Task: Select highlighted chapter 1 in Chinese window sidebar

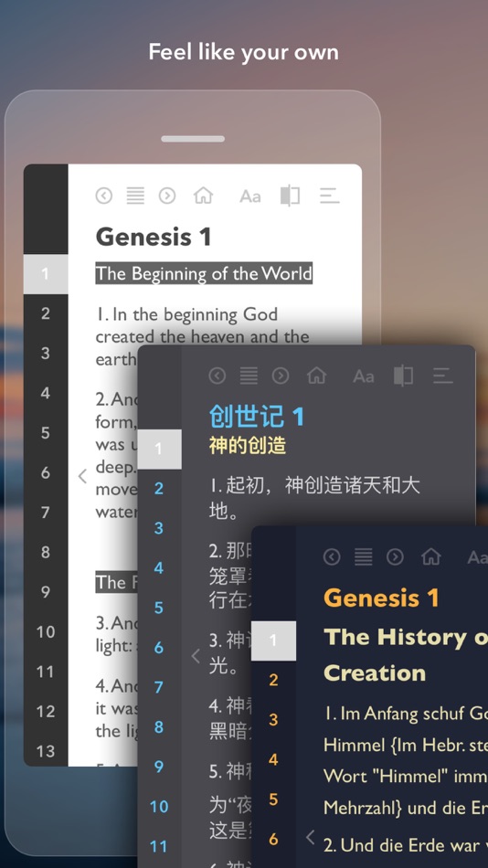Action: tap(159, 449)
